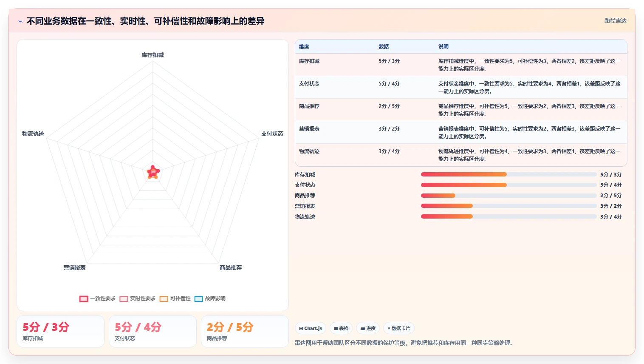Click the blue icon beside the page title
Image resolution: width=644 pixels, height=364 pixels.
[x=20, y=21]
